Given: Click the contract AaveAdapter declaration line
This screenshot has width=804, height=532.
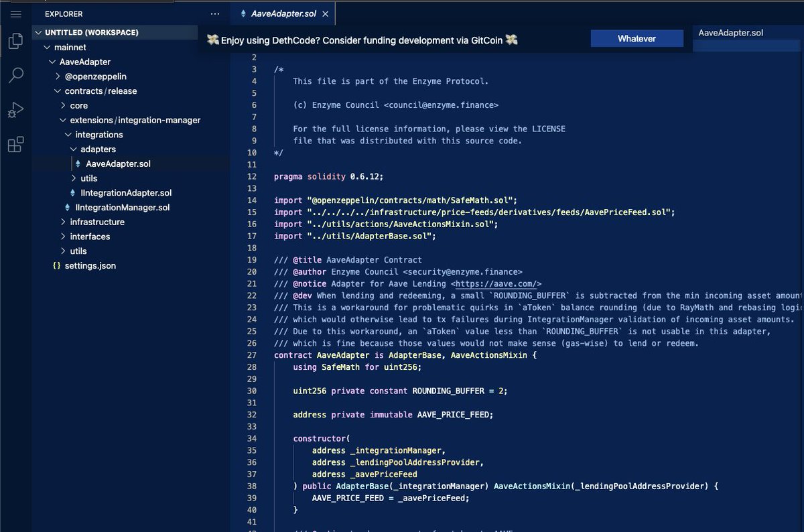Looking at the screenshot, I should 406,354.
